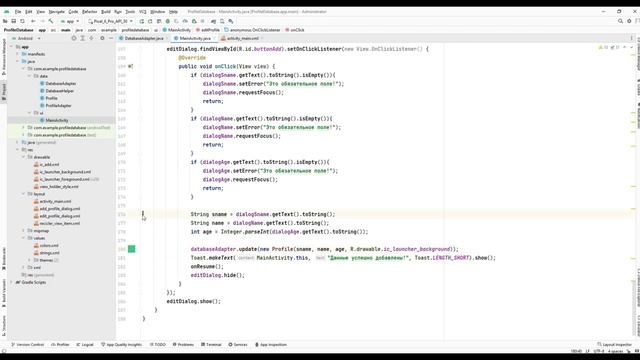Image resolution: width=640 pixels, height=360 pixels.
Task: Click Collapse All icon in Project panel header
Action: (x=91, y=38)
